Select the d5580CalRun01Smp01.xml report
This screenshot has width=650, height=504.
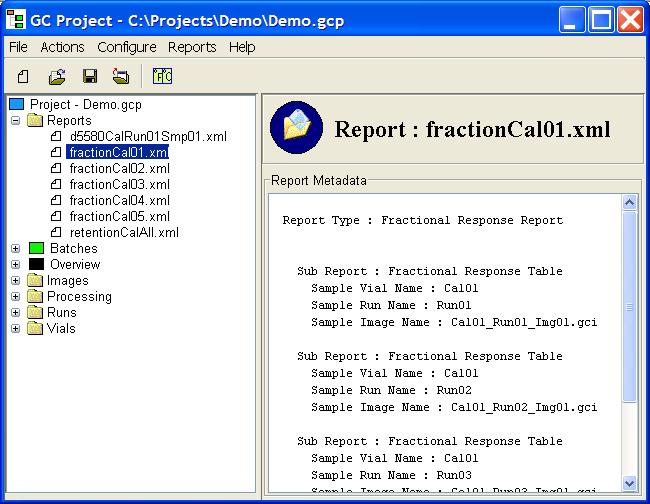(x=148, y=136)
